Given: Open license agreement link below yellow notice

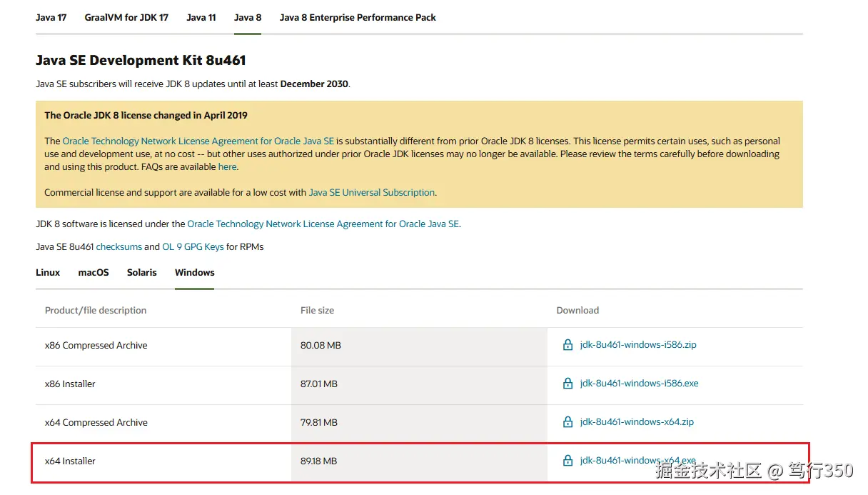Looking at the screenshot, I should point(323,224).
